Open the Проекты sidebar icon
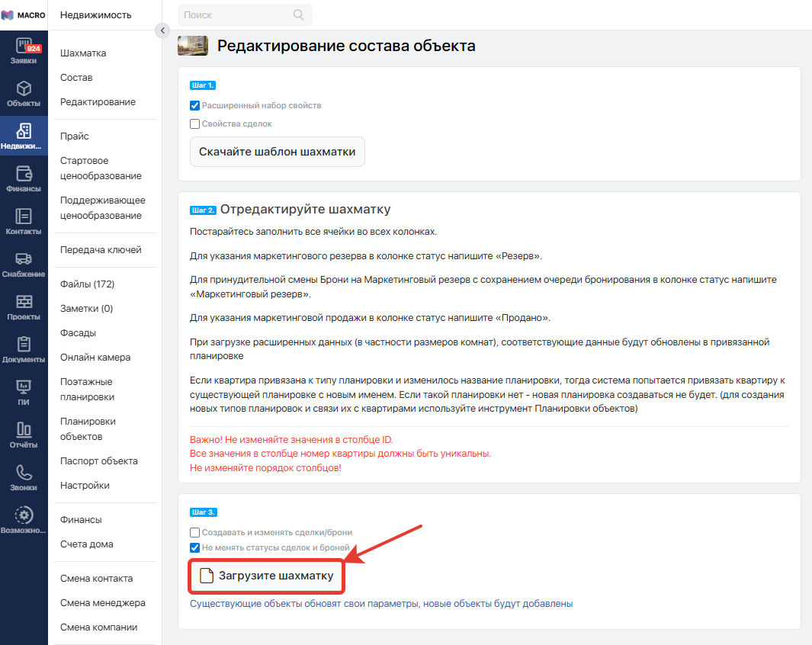 [24, 303]
